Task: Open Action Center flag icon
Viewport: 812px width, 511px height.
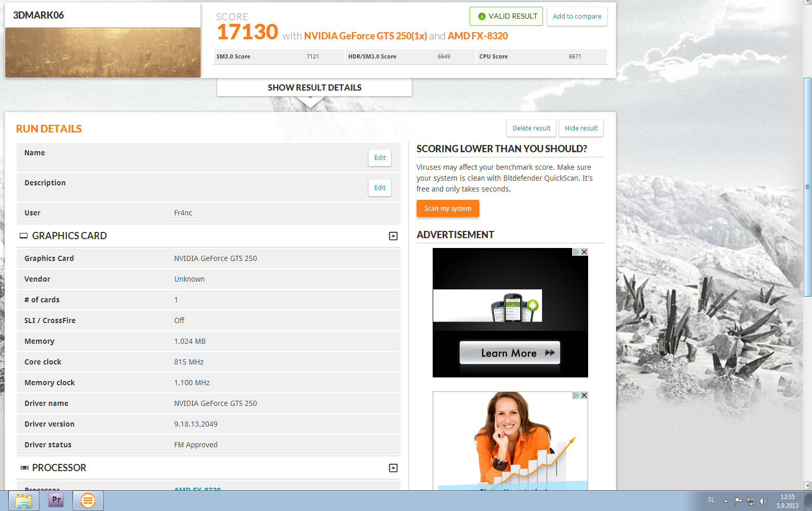Action: point(738,501)
